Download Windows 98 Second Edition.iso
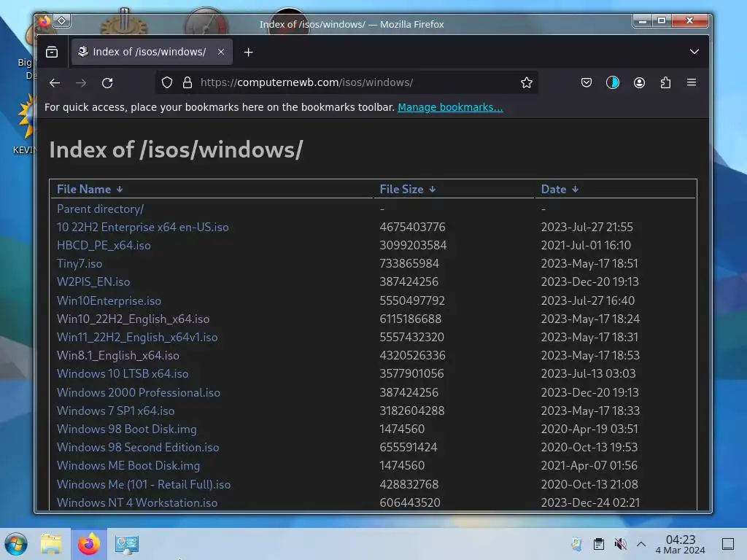The width and height of the screenshot is (747, 560). point(138,447)
